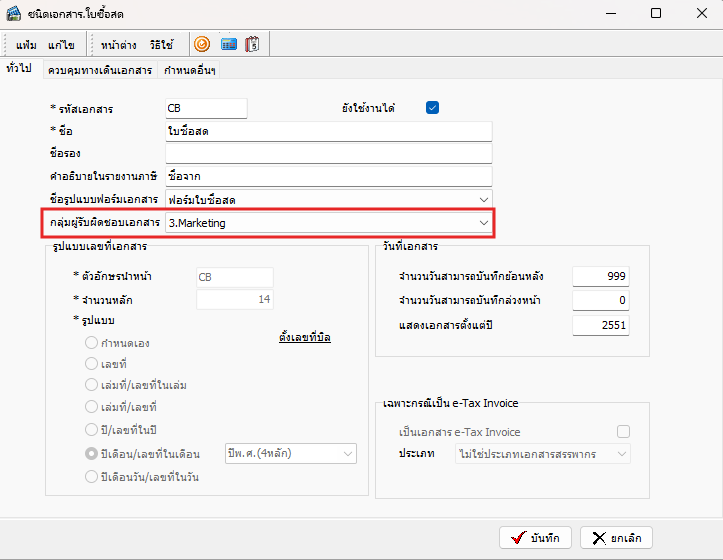
Task: Click the orange circular icon in toolbar
Action: click(x=201, y=44)
